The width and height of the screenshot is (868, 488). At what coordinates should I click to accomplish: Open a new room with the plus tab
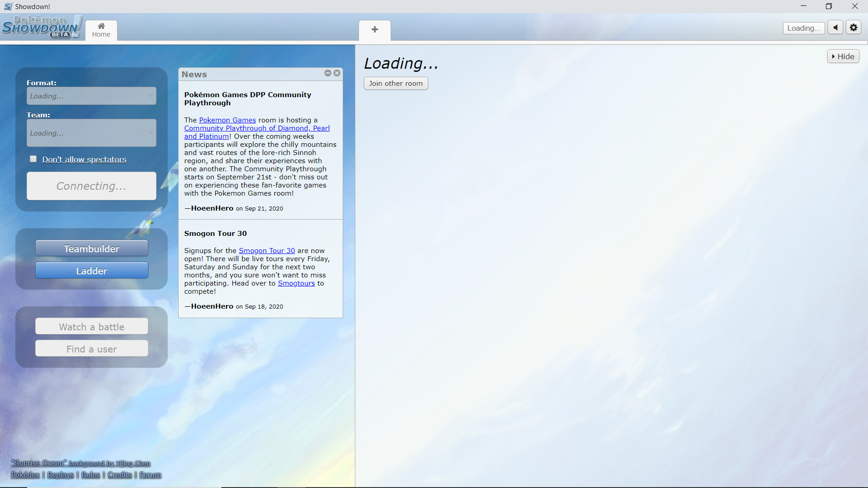(375, 30)
